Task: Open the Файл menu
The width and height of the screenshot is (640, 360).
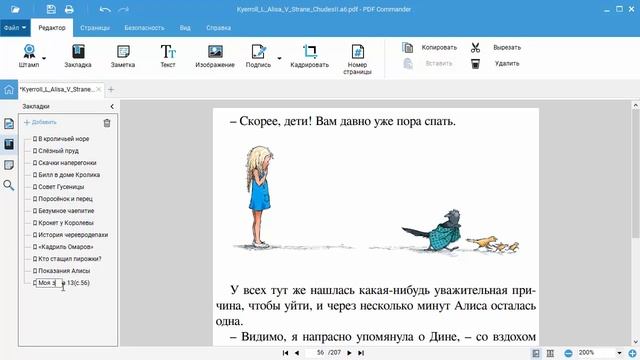Action: (15, 28)
